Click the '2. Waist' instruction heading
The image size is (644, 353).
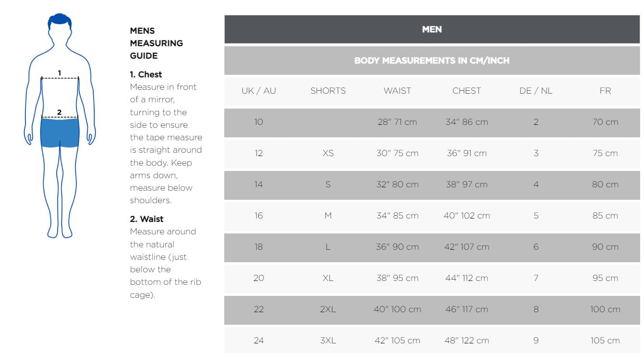click(146, 219)
